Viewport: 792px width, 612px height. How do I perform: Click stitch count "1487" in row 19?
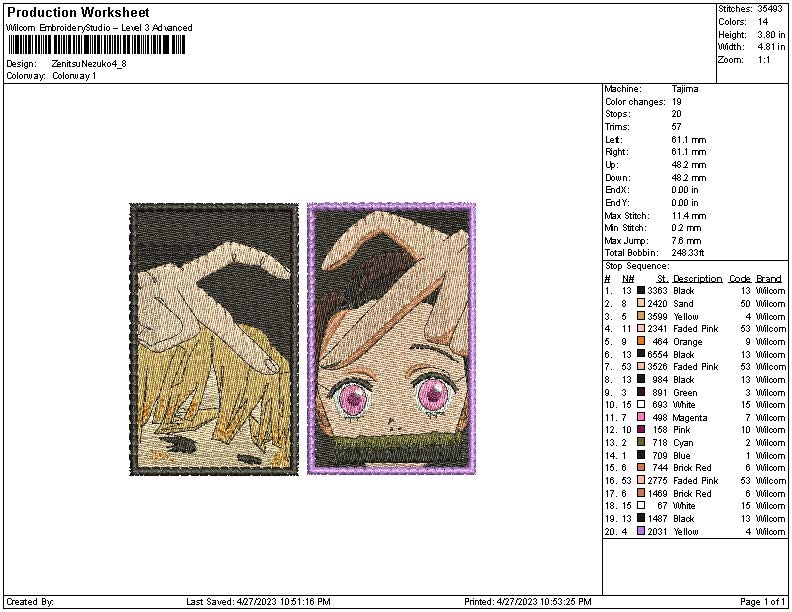[657, 519]
